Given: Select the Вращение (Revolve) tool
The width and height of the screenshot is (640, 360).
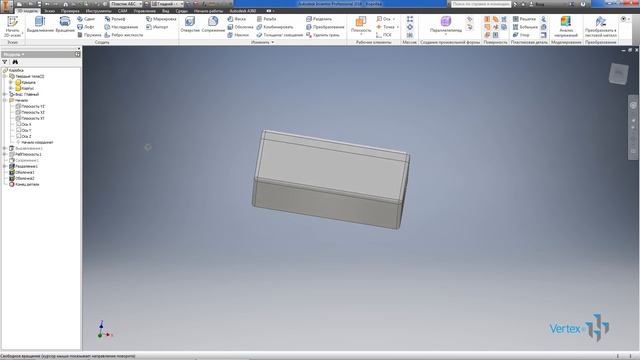Looking at the screenshot, I should [x=65, y=24].
